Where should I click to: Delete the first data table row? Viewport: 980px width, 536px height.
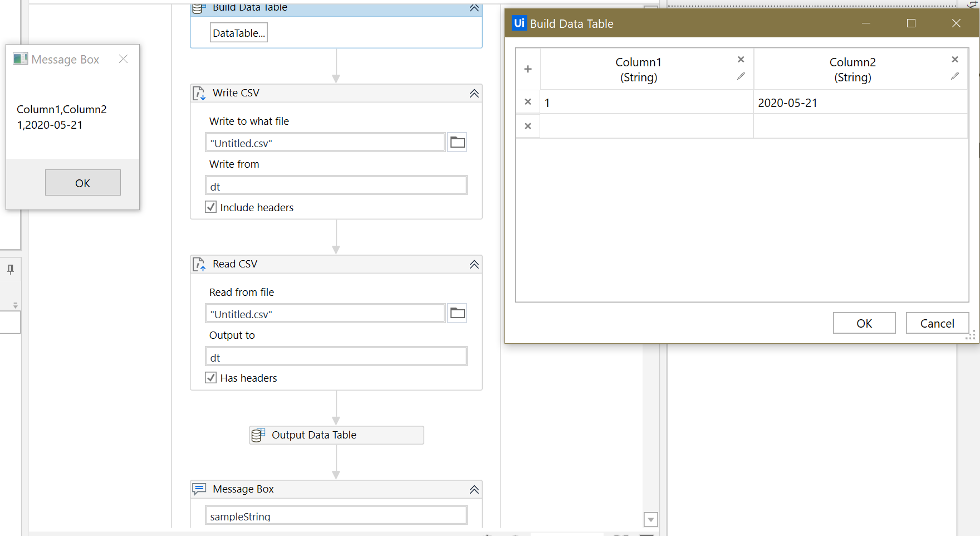pyautogui.click(x=528, y=102)
